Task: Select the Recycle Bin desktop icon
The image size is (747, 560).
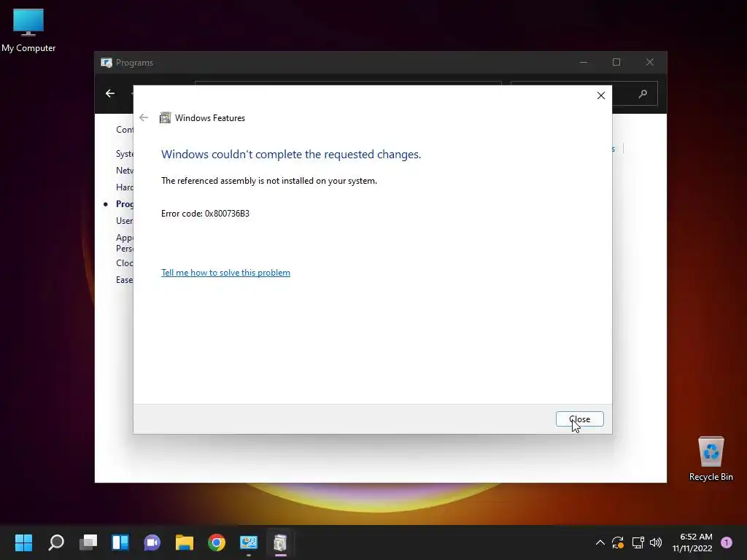Action: click(x=711, y=458)
